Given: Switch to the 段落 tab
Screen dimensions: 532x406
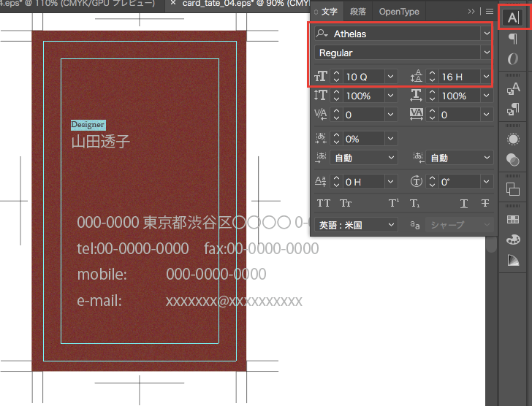Looking at the screenshot, I should click(358, 12).
